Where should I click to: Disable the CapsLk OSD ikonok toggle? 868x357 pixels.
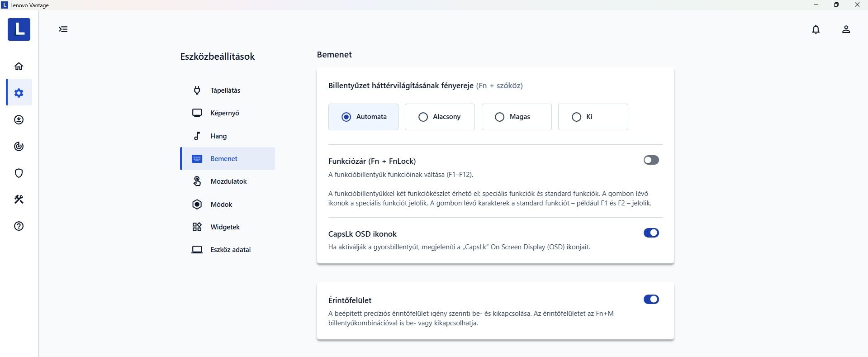point(651,233)
